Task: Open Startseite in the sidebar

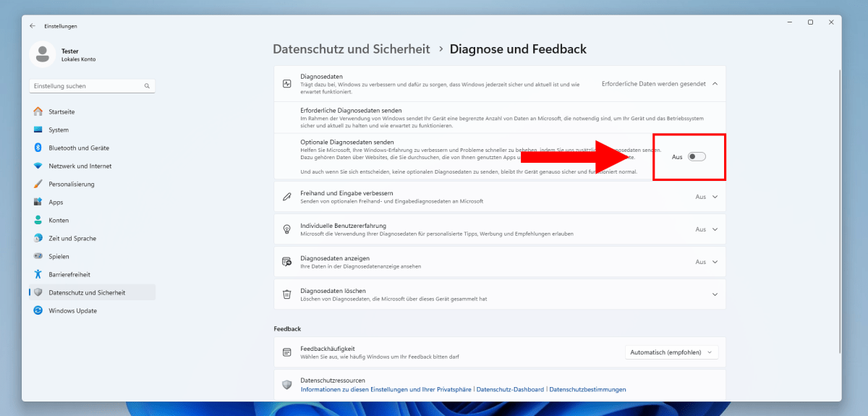Action: [x=92, y=112]
